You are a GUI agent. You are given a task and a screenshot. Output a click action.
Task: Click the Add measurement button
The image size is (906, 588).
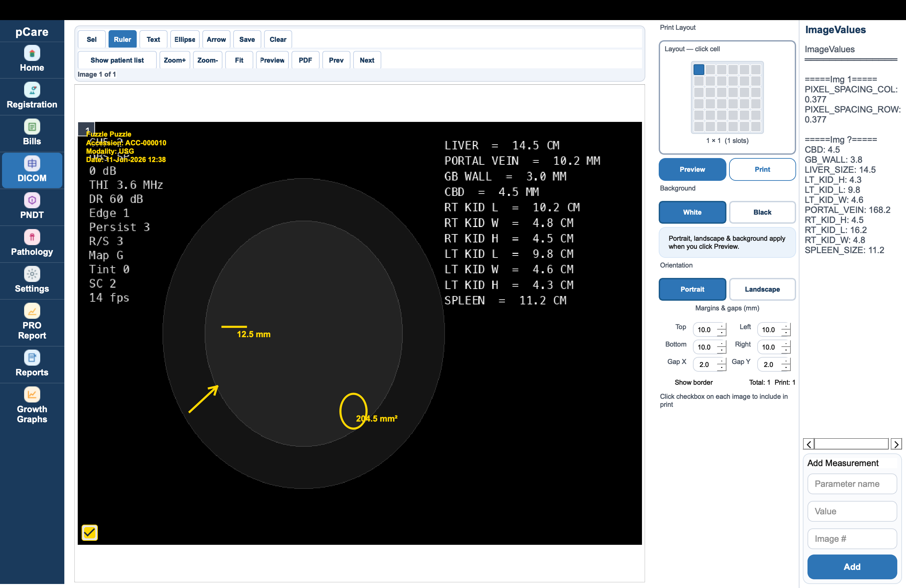pyautogui.click(x=852, y=566)
